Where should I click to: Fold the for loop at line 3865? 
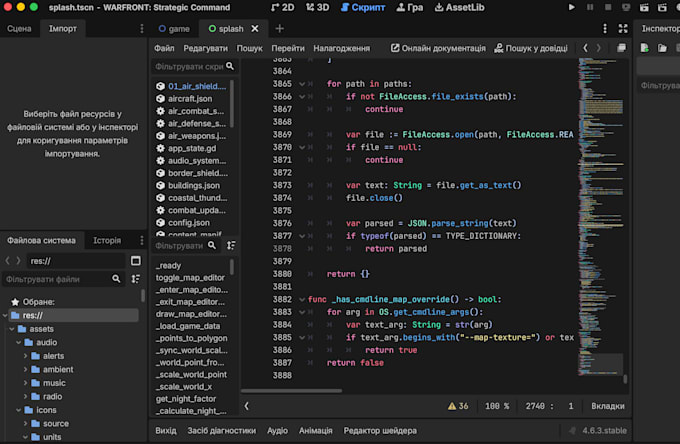302,84
